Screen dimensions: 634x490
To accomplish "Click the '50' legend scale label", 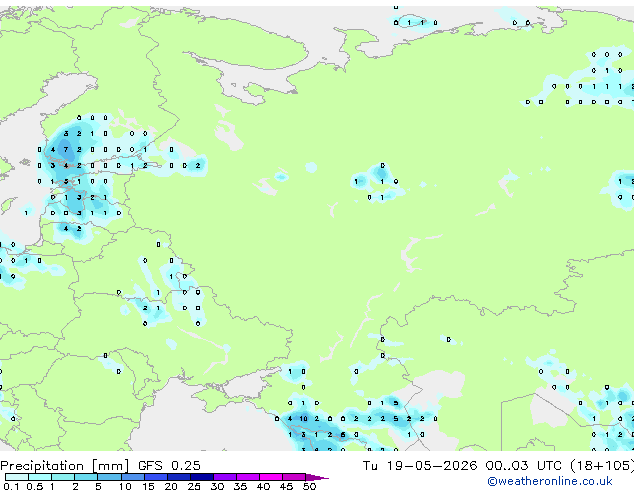I will click(x=309, y=486).
